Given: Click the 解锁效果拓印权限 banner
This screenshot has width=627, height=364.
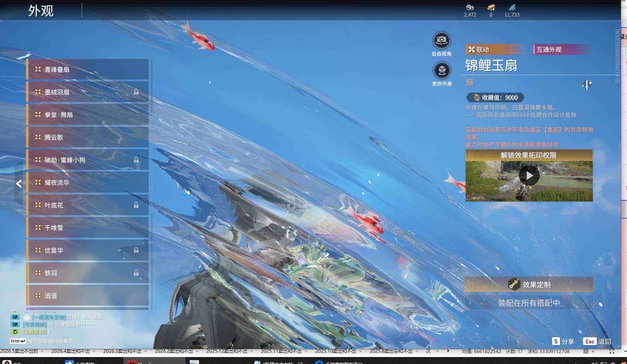Looking at the screenshot, I should [x=529, y=155].
